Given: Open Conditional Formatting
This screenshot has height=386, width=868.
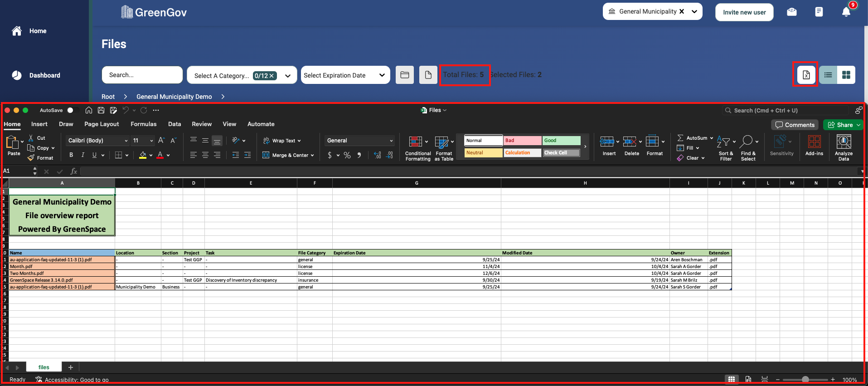Looking at the screenshot, I should (418, 148).
